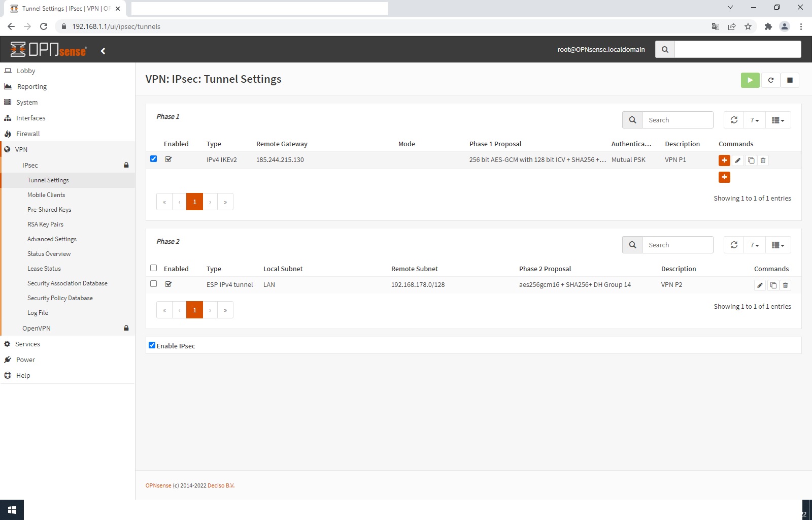Image resolution: width=812 pixels, height=520 pixels.
Task: Open Phase 2 rows-per-page dropdown
Action: pyautogui.click(x=755, y=245)
